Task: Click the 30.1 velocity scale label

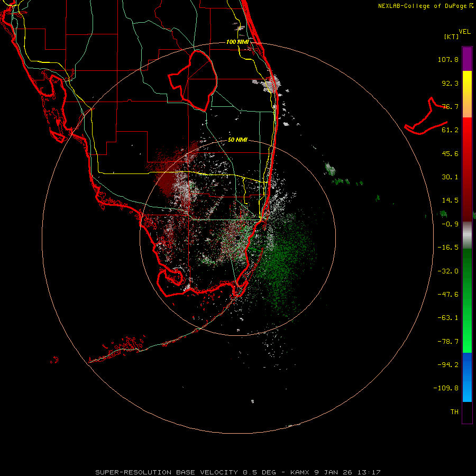Action: [450, 177]
